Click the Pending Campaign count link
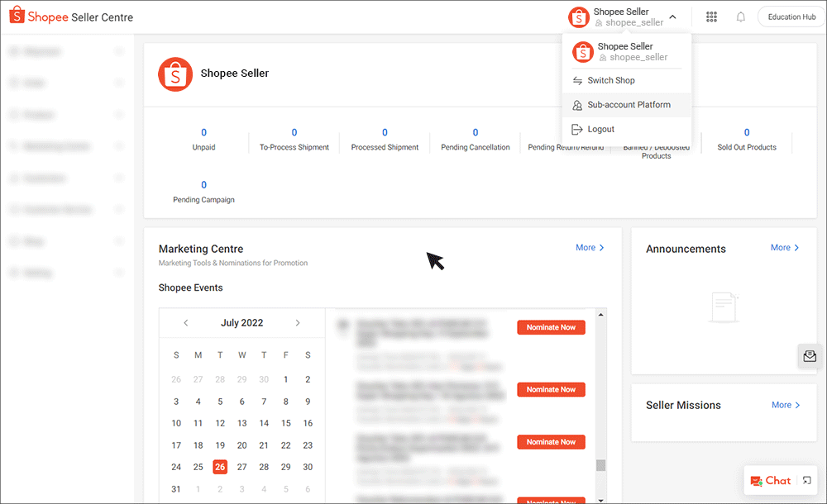This screenshot has height=504, width=827. pyautogui.click(x=203, y=184)
